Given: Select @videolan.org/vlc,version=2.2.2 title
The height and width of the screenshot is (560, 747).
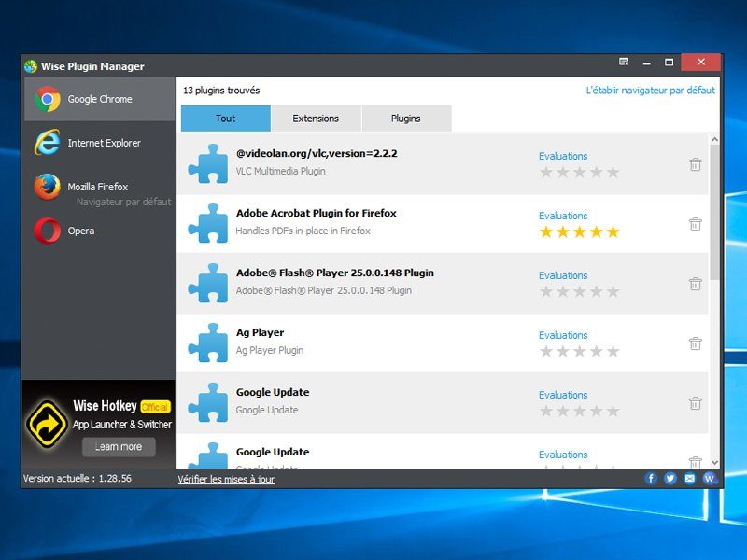Looking at the screenshot, I should tap(317, 153).
